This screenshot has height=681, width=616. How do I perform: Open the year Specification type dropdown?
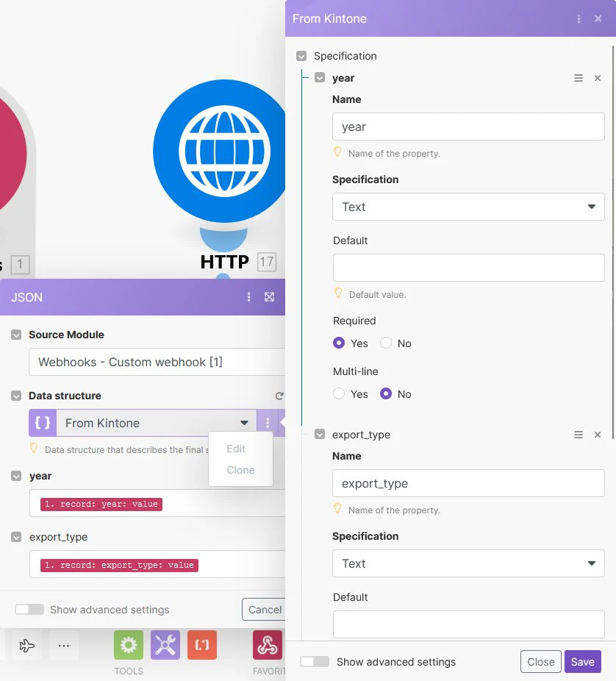pyautogui.click(x=468, y=207)
